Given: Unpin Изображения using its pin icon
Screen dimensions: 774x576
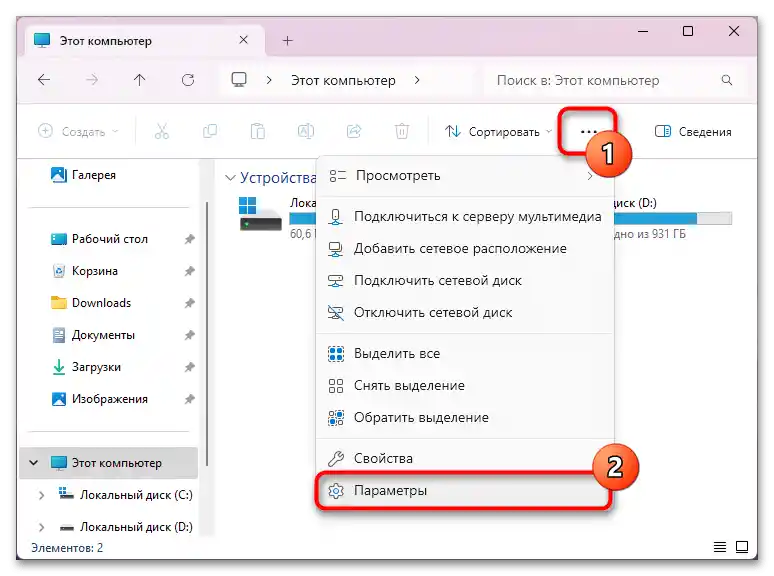Looking at the screenshot, I should [190, 399].
